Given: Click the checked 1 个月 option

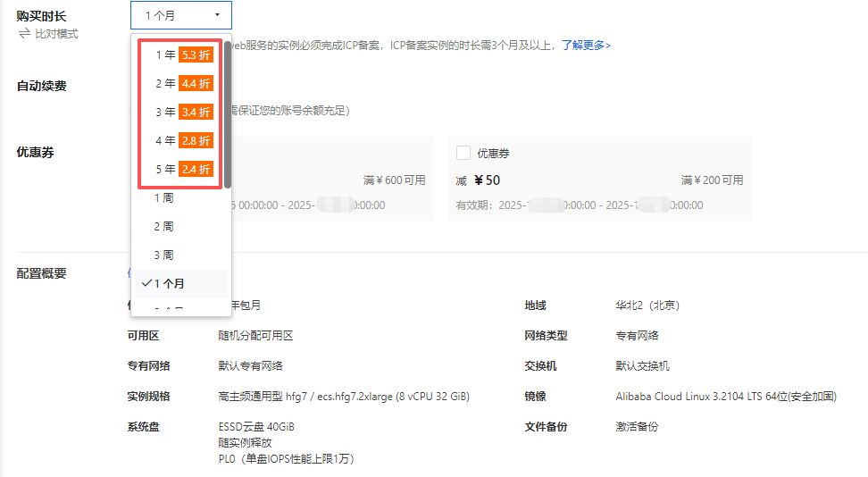Looking at the screenshot, I should coord(169,284).
